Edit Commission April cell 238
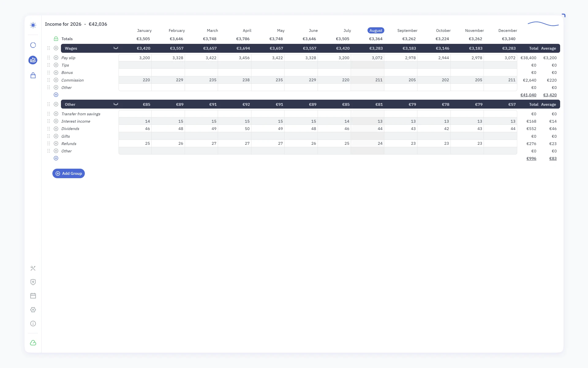The width and height of the screenshot is (588, 368). pyautogui.click(x=235, y=80)
